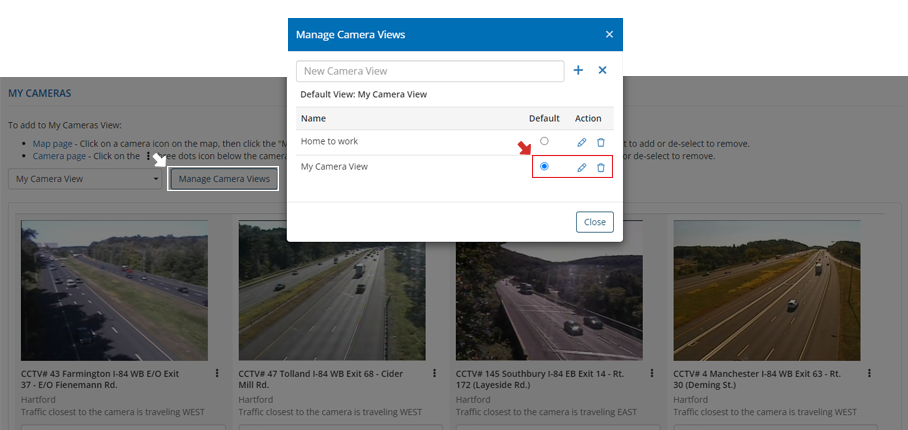Open three-dots menu for CCTV# 43 Farmington
This screenshot has width=908, height=430.
(217, 373)
